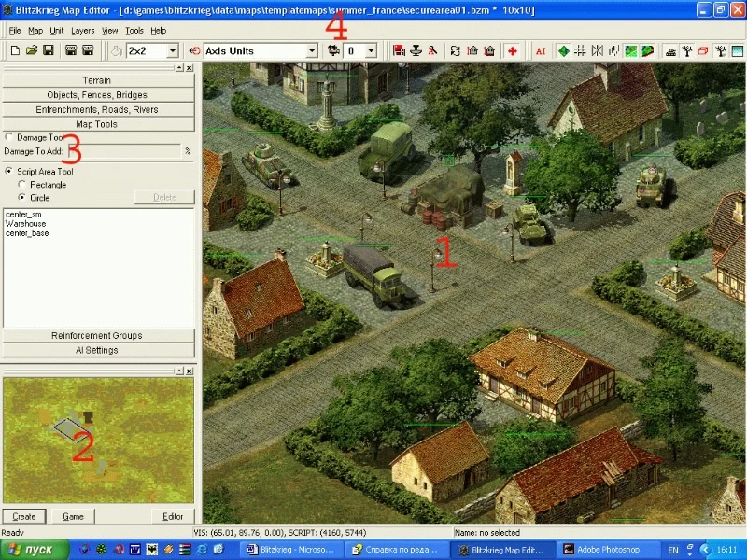Viewport: 747px width, 560px height.
Task: Click the red compass-like icon
Action: (432, 50)
